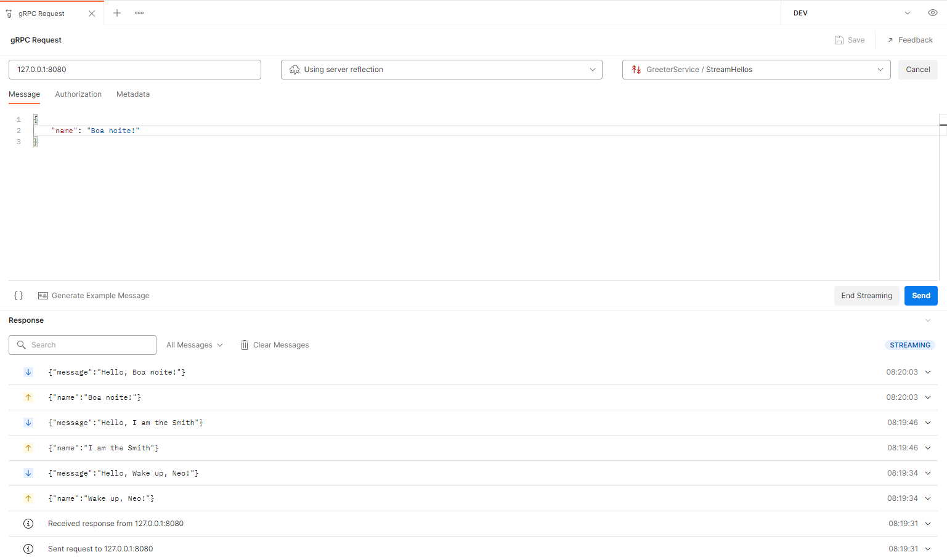The image size is (947, 560).
Task: Click outgoing arrow icon for "I am the Smith" name
Action: pyautogui.click(x=28, y=448)
